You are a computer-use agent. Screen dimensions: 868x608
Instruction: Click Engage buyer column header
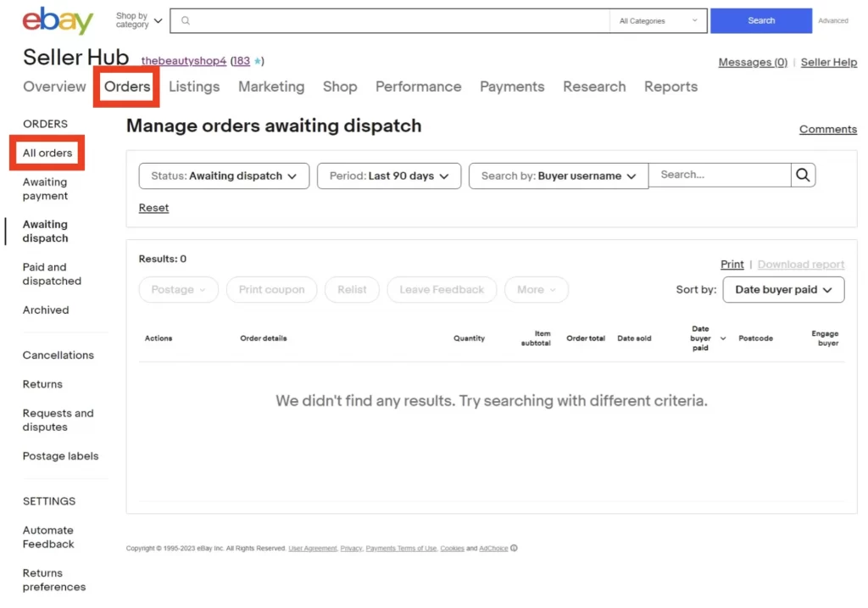[x=826, y=338]
